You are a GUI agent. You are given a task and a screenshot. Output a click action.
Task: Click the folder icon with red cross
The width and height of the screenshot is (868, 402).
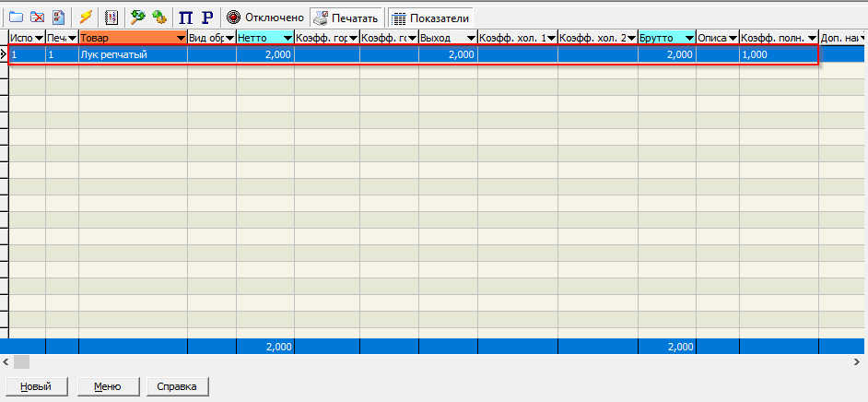(37, 17)
